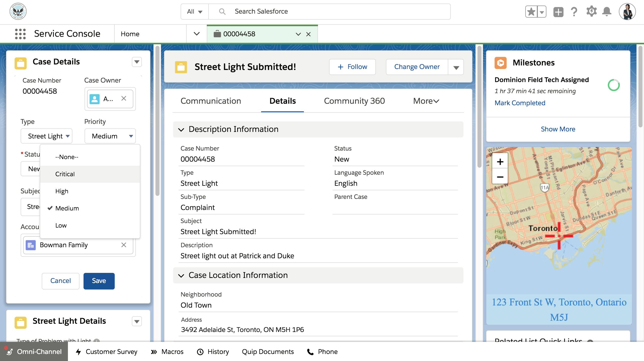Show more milestones
The height and width of the screenshot is (361, 644).
click(x=558, y=129)
